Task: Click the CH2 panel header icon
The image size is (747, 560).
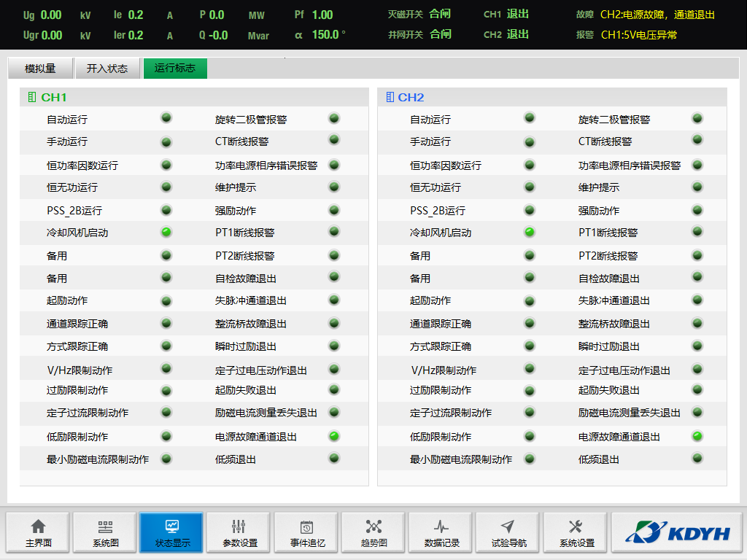Action: point(390,97)
